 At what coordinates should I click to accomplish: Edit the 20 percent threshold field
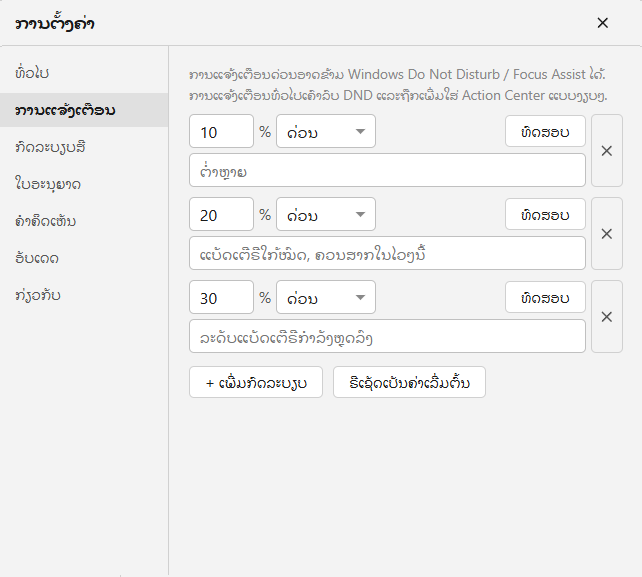[x=222, y=215]
